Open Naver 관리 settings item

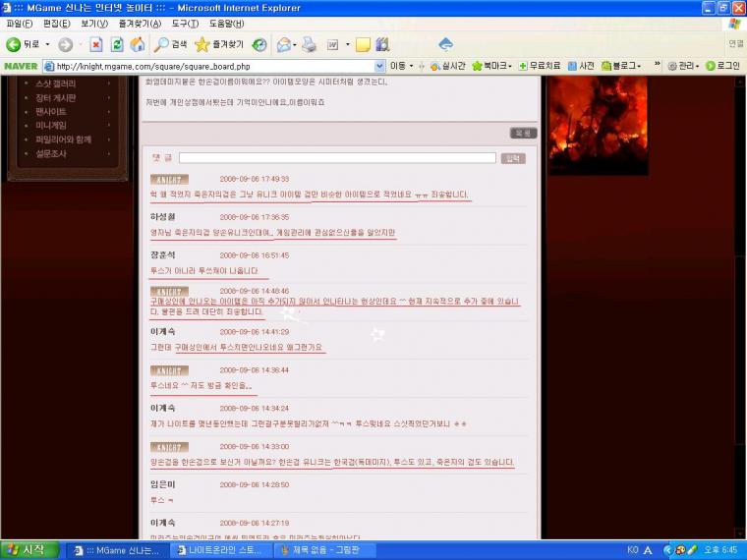(x=683, y=66)
